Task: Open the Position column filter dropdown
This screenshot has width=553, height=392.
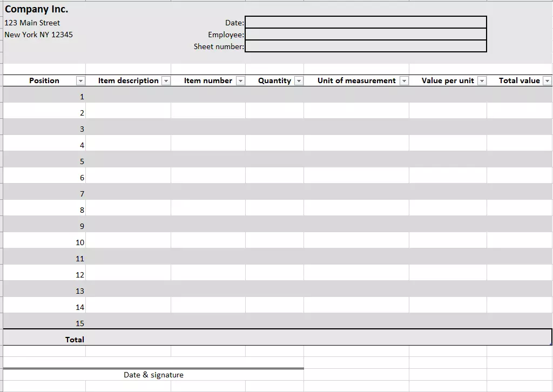Action: [81, 80]
